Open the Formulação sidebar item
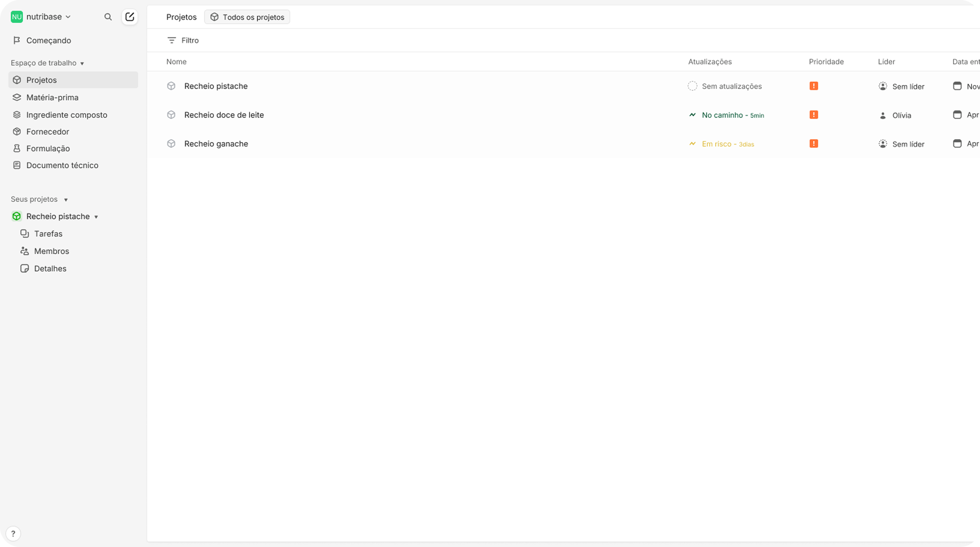 click(x=48, y=148)
